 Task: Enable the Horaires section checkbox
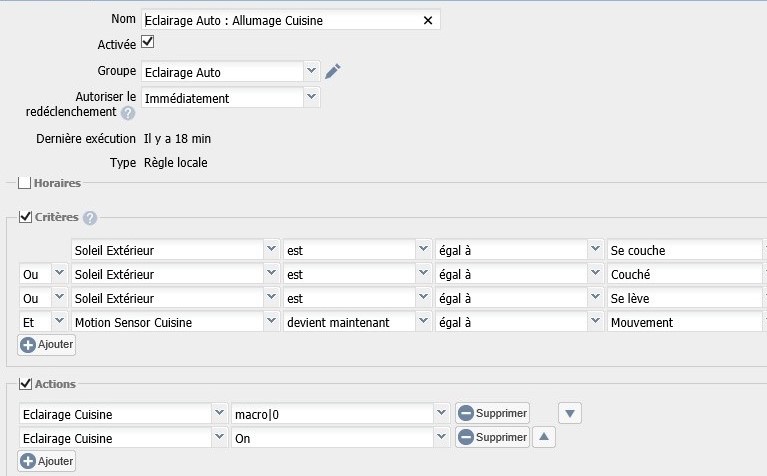(24, 183)
